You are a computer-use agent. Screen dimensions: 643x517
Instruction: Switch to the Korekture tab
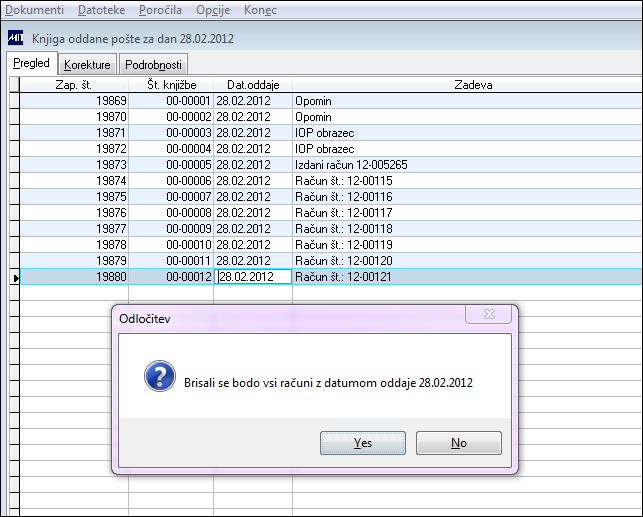pyautogui.click(x=87, y=64)
